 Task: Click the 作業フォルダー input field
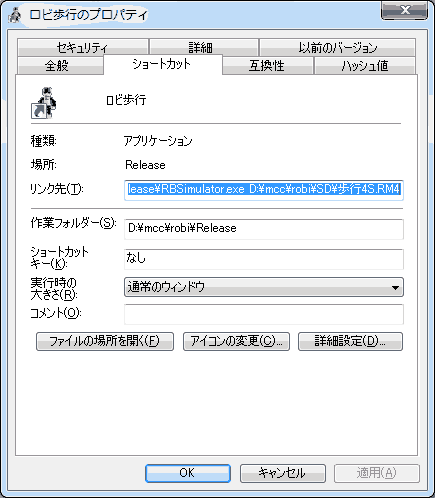[x=264, y=229]
